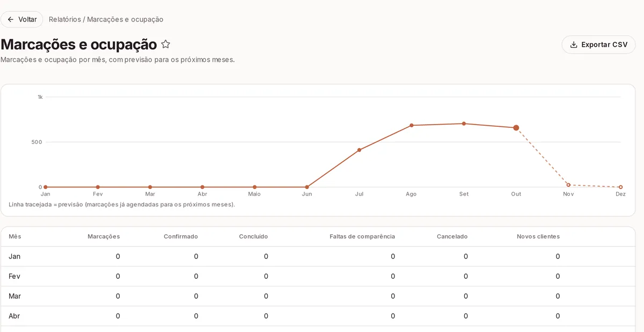Image resolution: width=644 pixels, height=332 pixels.
Task: Select the Dez forecast point on the chart
Action: (x=621, y=187)
